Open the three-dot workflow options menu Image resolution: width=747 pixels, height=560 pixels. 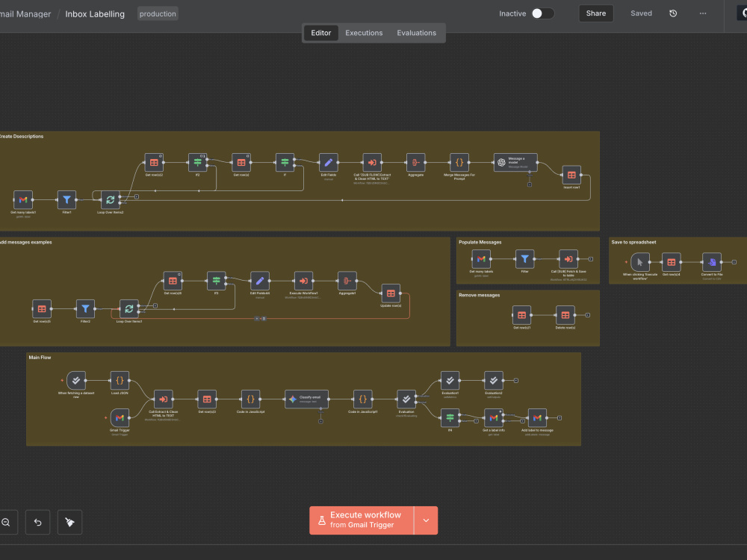703,13
